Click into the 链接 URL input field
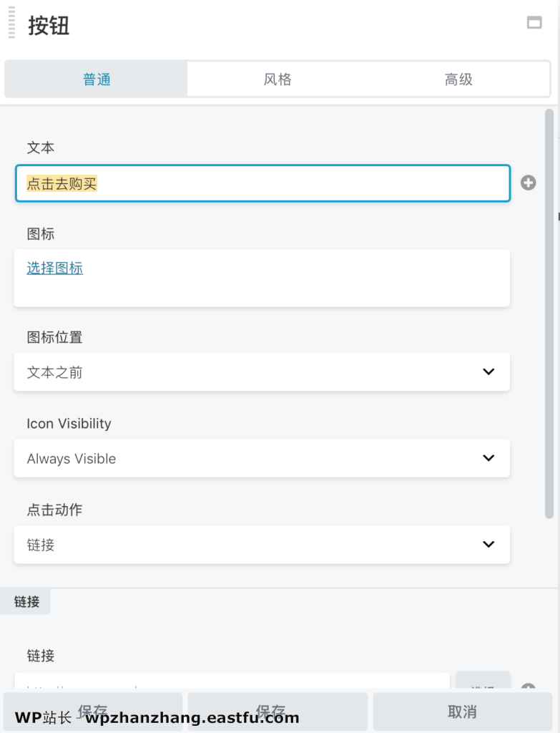 coord(232,684)
